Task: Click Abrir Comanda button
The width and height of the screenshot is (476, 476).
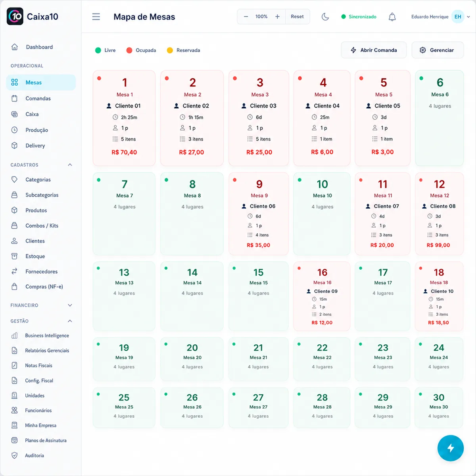Action: [x=374, y=50]
